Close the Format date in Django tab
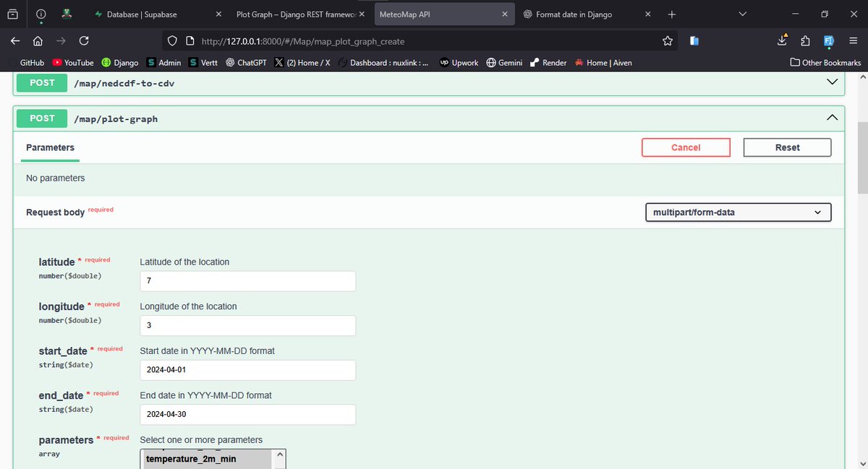The width and height of the screenshot is (868, 469). pyautogui.click(x=647, y=14)
